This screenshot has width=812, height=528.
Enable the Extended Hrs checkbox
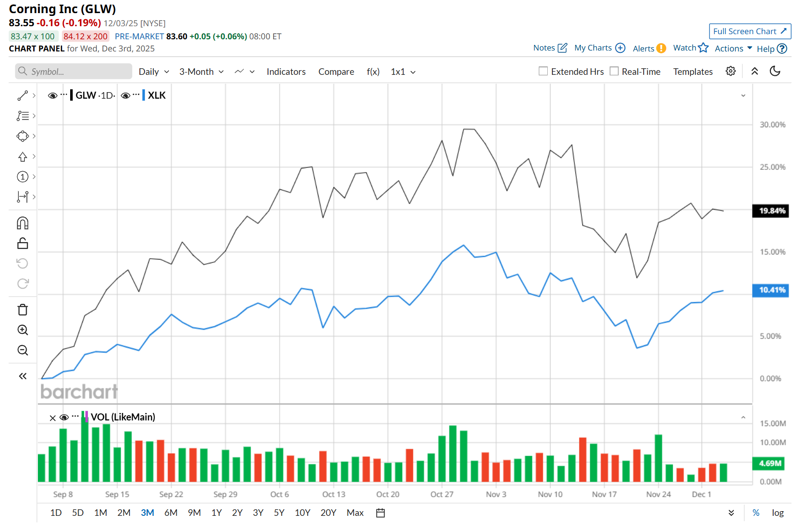(543, 71)
